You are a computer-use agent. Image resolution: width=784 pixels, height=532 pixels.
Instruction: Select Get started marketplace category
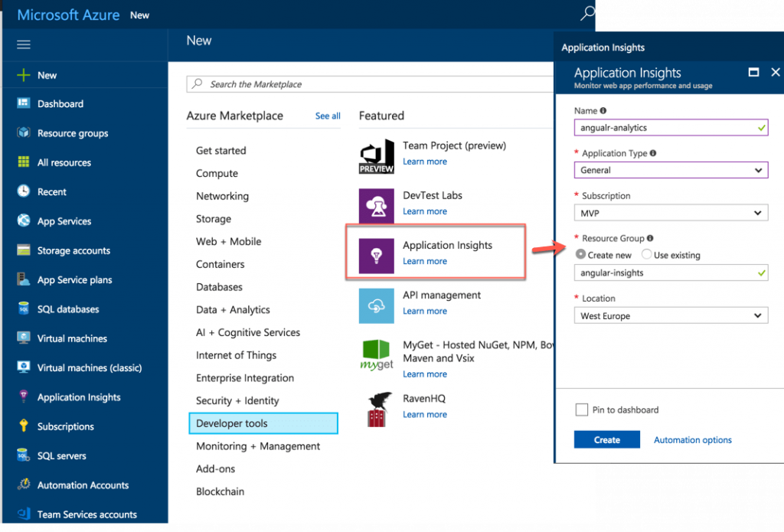(x=221, y=151)
